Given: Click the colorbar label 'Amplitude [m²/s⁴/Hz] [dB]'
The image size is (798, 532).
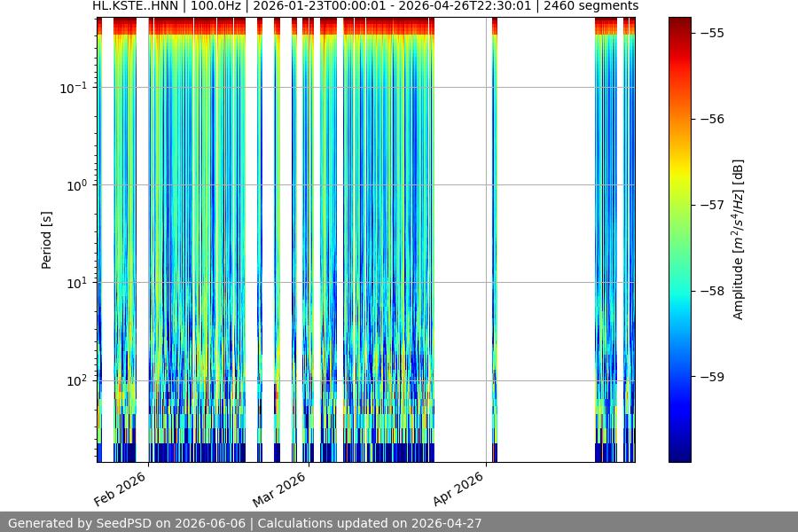Looking at the screenshot, I should click(x=738, y=239).
